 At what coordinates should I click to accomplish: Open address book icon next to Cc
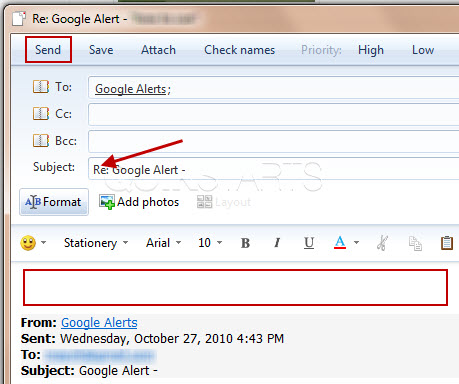point(41,114)
